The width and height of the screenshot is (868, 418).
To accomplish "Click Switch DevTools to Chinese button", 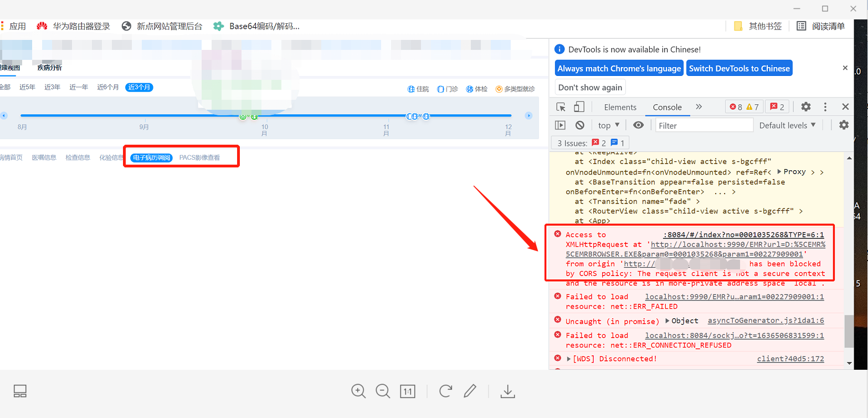I will (739, 69).
